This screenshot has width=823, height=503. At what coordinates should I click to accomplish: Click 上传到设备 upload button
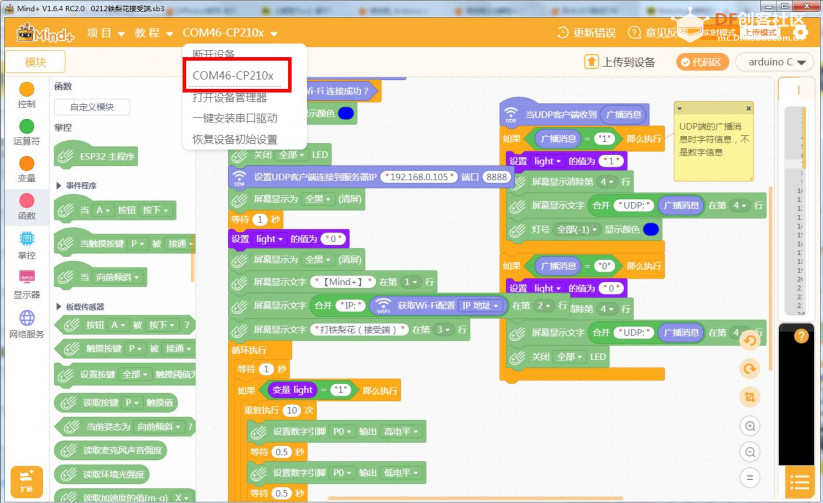click(x=620, y=62)
